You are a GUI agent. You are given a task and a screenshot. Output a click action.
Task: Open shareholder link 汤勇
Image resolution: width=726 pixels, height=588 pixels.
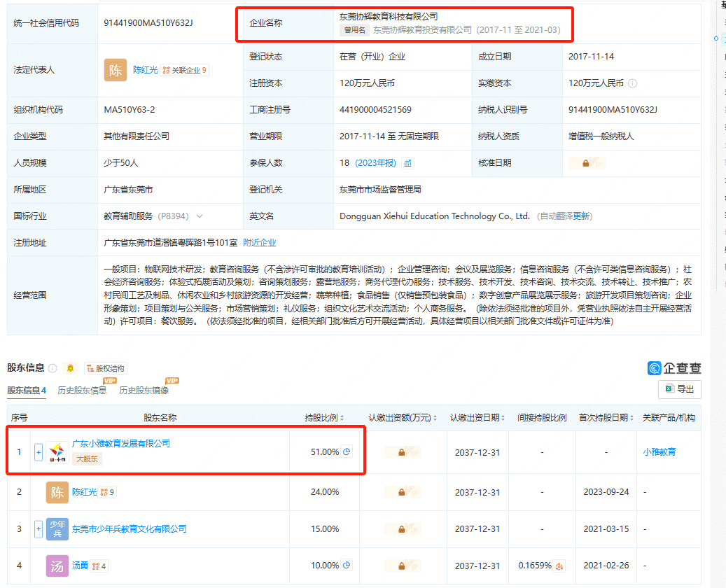pyautogui.click(x=80, y=566)
